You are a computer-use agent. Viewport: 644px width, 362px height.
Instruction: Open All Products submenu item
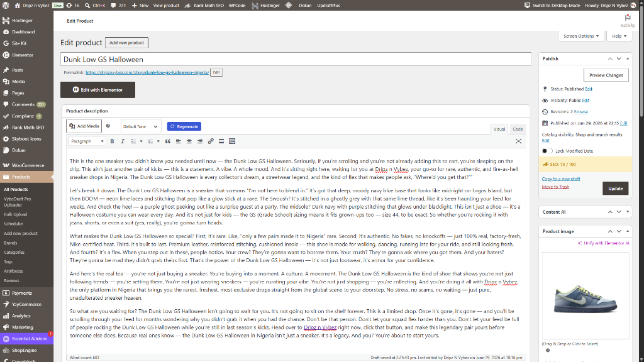[16, 189]
